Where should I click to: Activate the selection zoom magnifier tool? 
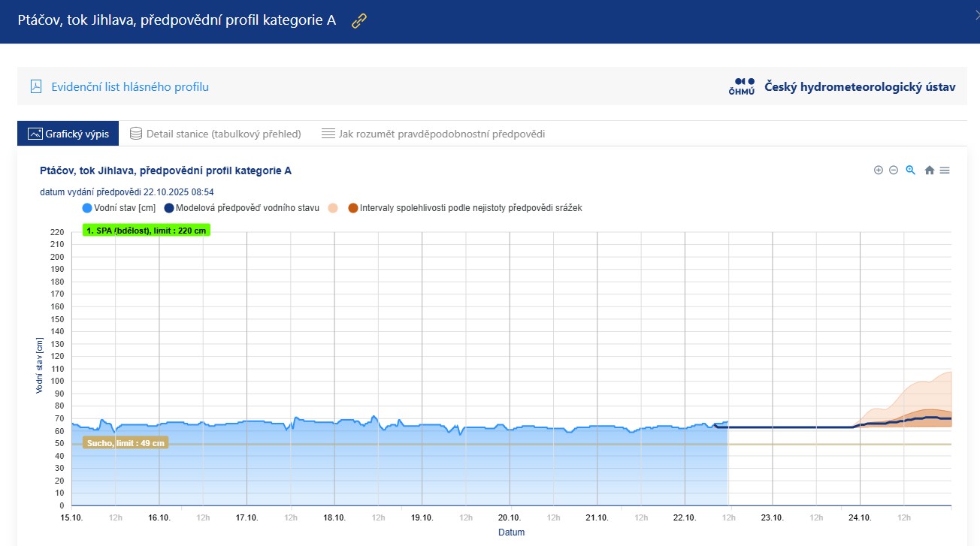coord(910,170)
